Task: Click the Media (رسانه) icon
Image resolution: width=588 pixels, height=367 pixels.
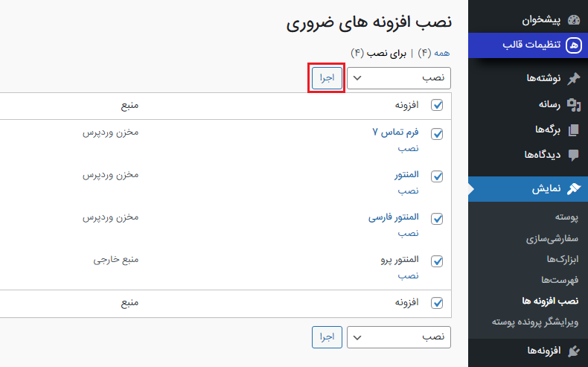Action: 573,104
